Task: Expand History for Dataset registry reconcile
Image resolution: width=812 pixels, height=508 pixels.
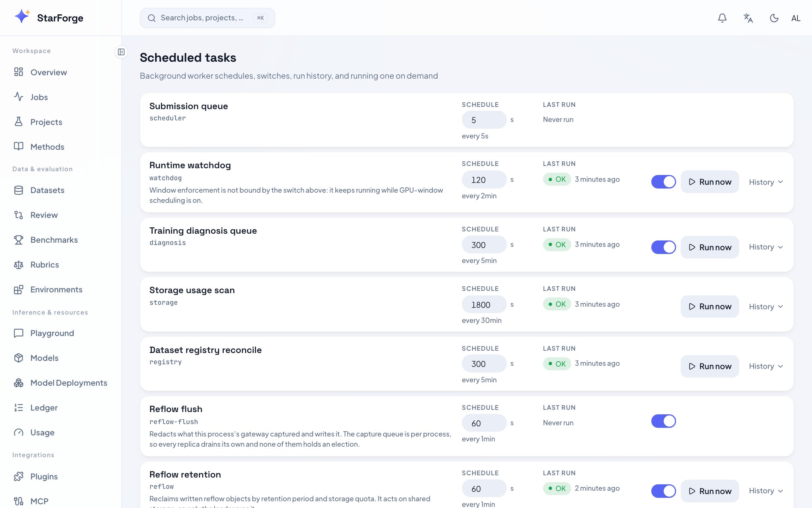Action: point(766,366)
